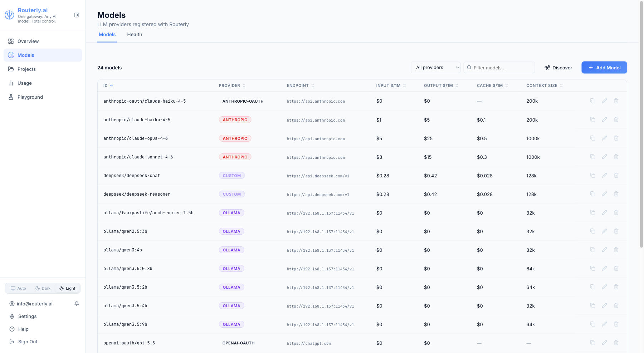
Task: Focus the Filter models search field
Action: coord(499,68)
